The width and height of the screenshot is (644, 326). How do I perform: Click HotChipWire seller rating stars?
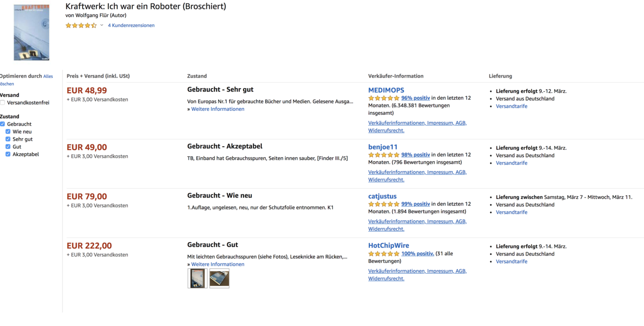point(384,253)
